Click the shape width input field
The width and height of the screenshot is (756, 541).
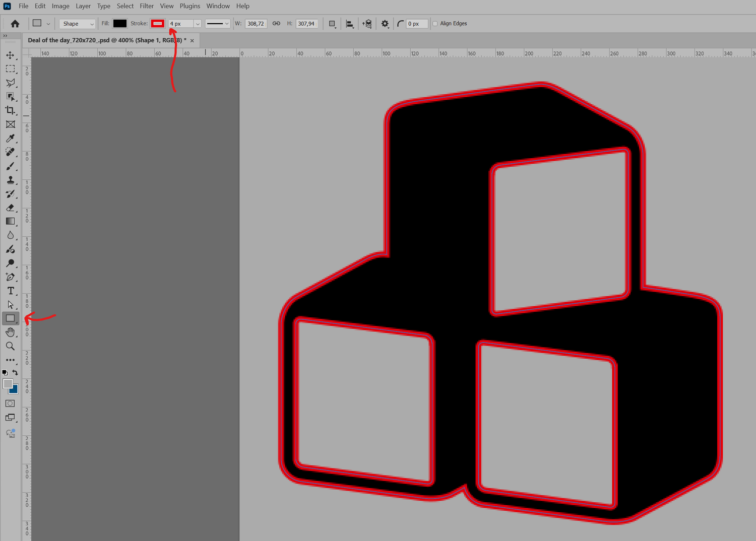(256, 24)
